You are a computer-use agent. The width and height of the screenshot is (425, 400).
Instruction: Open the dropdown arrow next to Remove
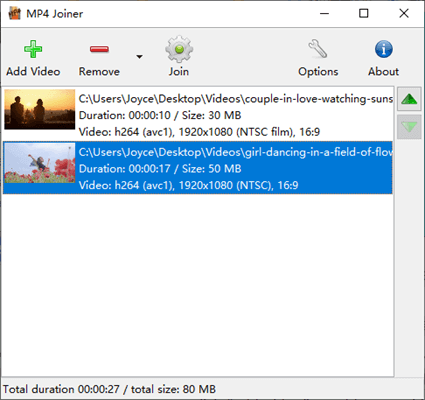click(x=139, y=57)
